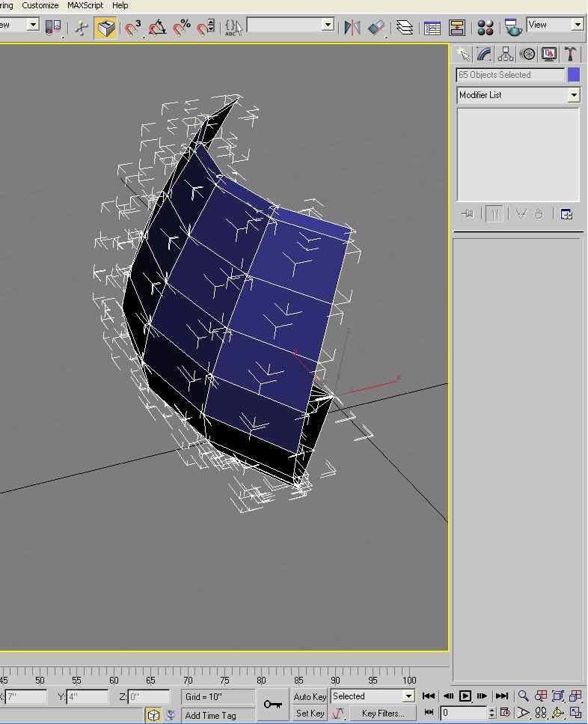
Task: Click the Mirror tool icon
Action: coord(352,28)
